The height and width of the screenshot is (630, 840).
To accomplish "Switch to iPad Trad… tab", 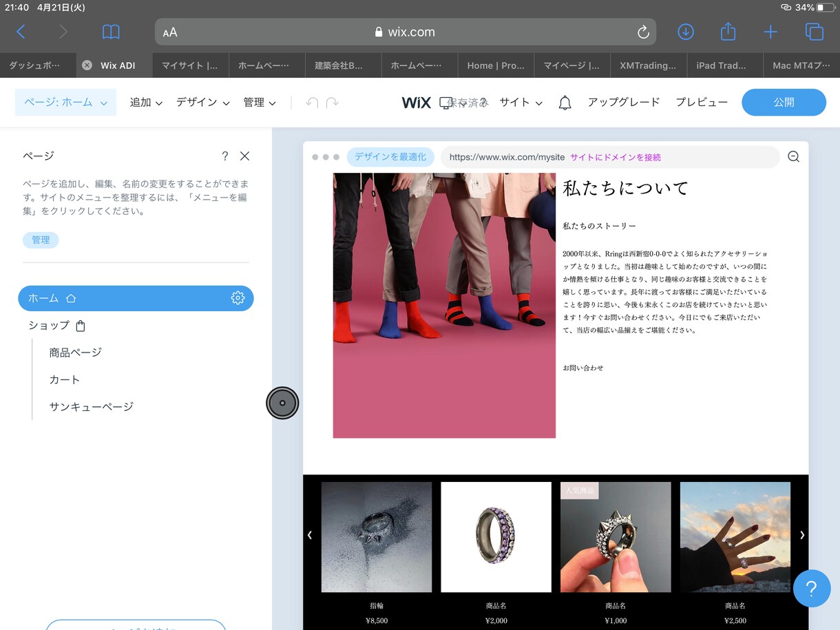I will (x=725, y=65).
